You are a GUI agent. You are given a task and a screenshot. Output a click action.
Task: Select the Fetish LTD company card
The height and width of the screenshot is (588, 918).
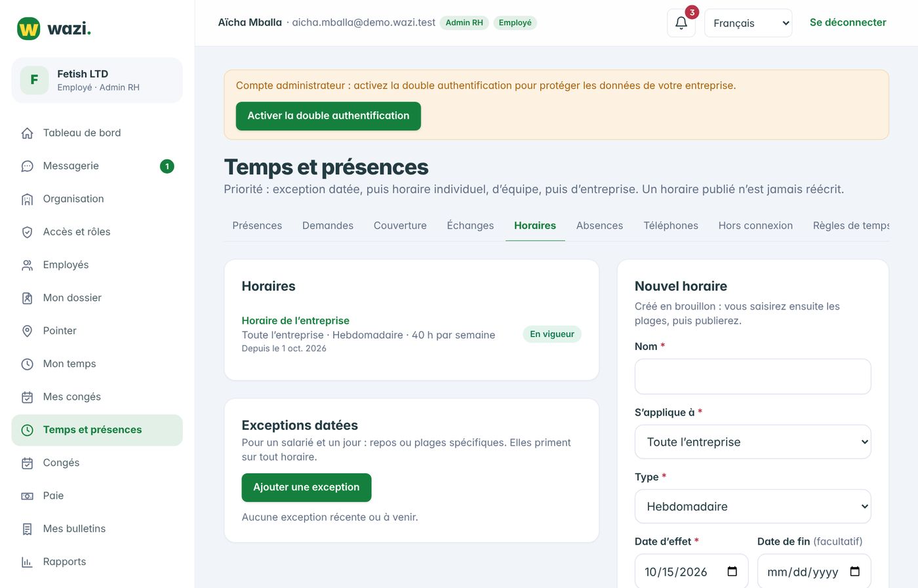click(97, 80)
